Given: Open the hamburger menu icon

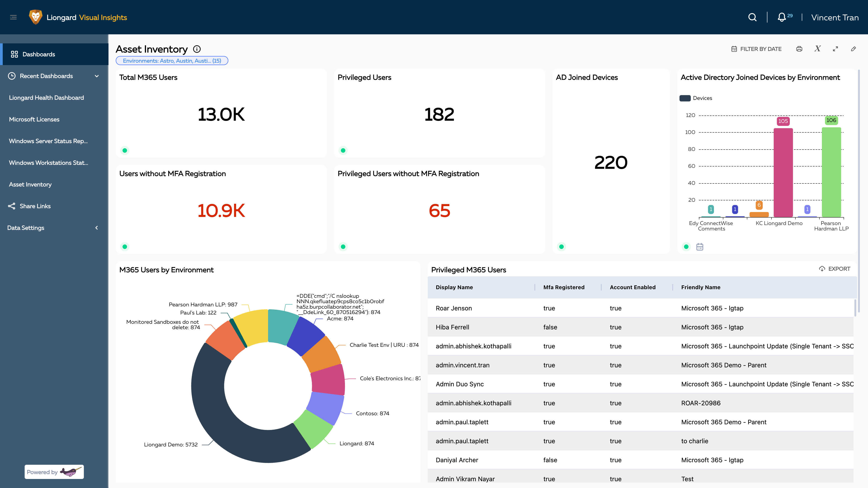Looking at the screenshot, I should (x=14, y=17).
